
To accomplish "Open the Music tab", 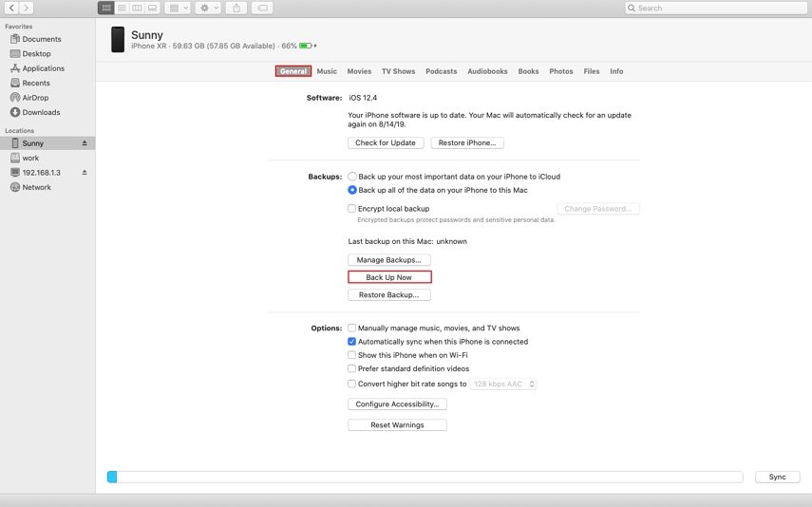I will [327, 71].
